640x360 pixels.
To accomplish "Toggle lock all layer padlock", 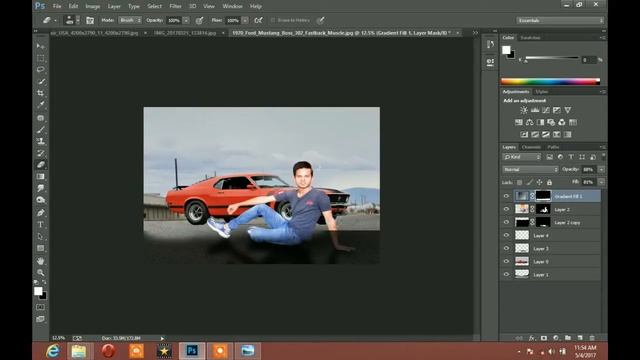I will coord(549,182).
